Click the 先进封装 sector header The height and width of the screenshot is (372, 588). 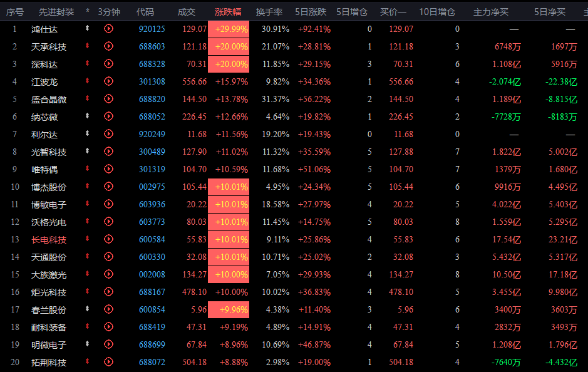[x=56, y=12]
